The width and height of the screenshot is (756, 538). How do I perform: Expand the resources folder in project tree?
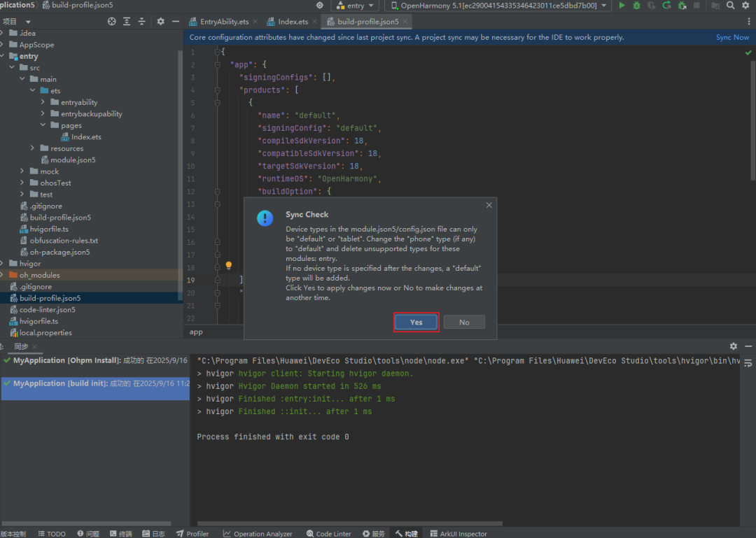tap(32, 148)
